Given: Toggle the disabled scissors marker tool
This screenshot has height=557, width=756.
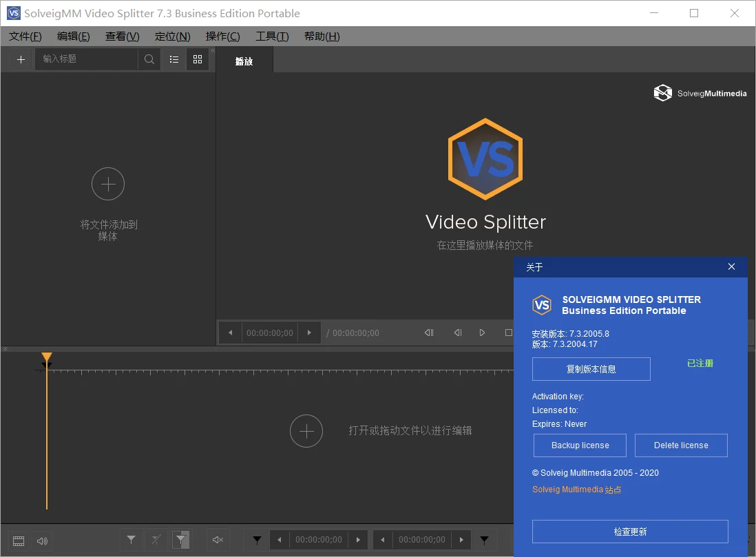Looking at the screenshot, I should 155,540.
